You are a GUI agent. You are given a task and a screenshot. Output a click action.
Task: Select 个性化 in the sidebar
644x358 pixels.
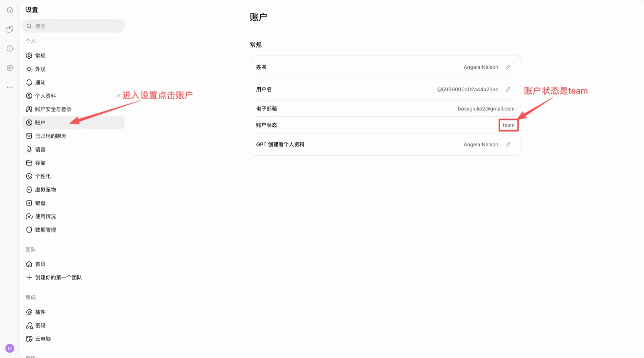[73, 176]
